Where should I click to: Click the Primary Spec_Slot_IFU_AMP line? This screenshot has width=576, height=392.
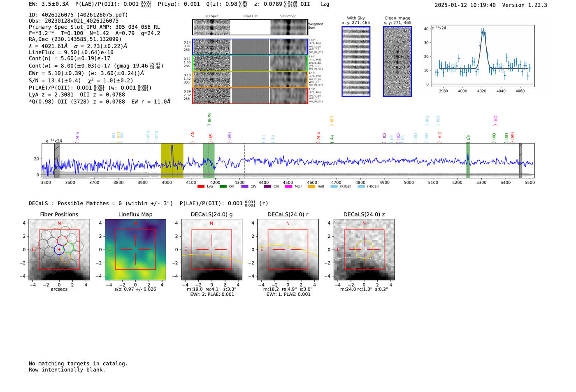94,27
